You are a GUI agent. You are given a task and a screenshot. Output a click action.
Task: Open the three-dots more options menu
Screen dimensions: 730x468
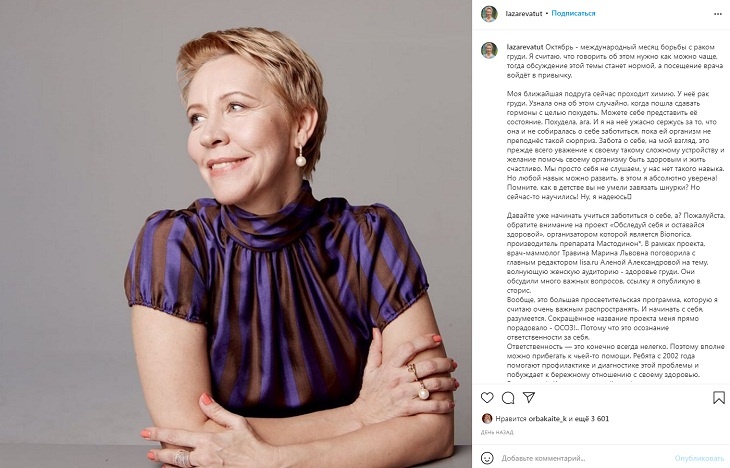[x=717, y=14]
